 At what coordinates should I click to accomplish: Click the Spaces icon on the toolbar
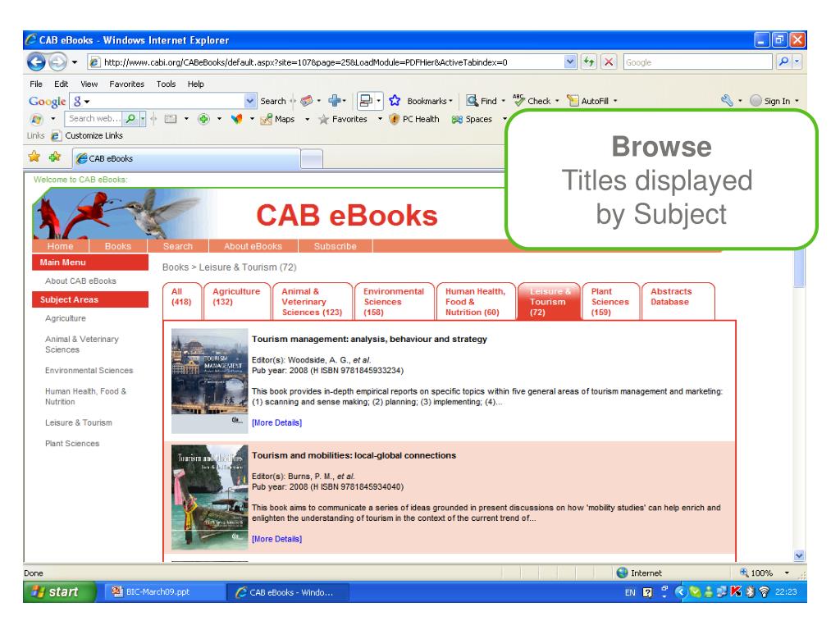tap(457, 120)
